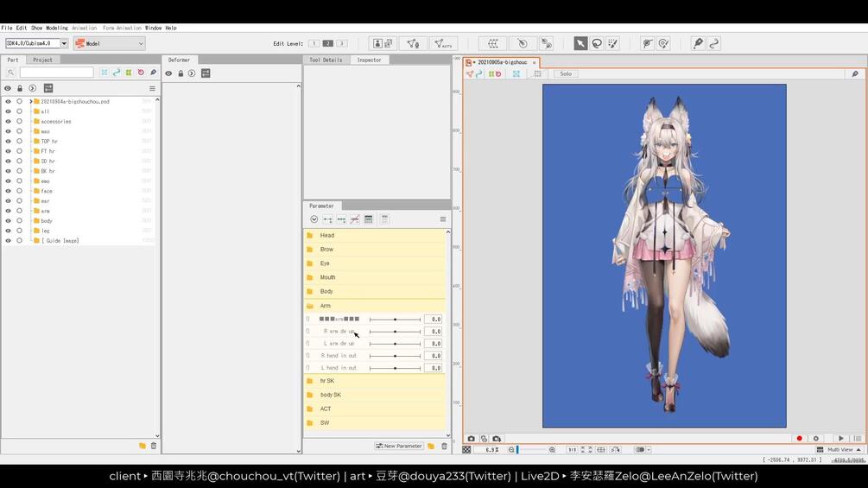Open the Model workspace dropdown
This screenshot has height=488, width=868.
pos(109,43)
